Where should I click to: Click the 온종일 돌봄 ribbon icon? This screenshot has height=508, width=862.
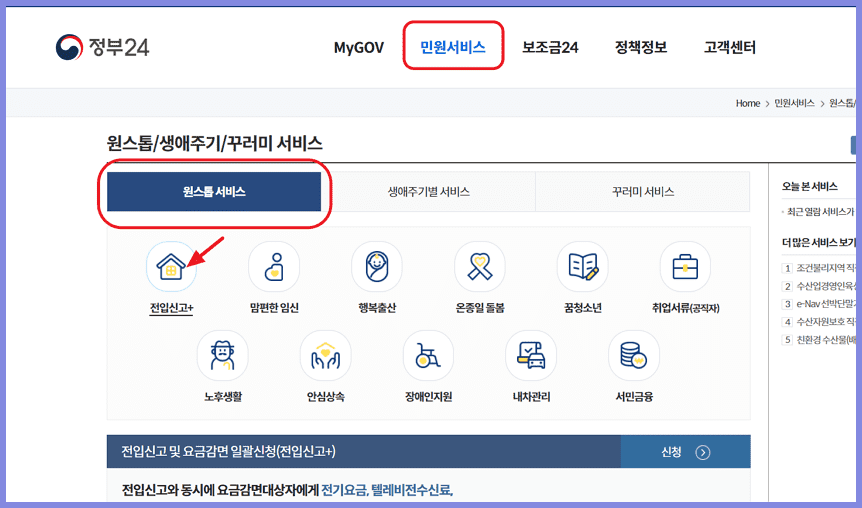click(x=480, y=267)
